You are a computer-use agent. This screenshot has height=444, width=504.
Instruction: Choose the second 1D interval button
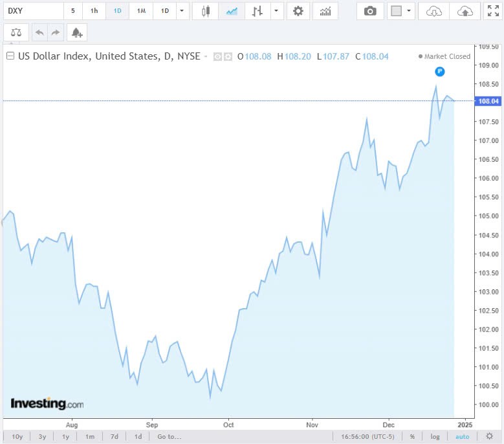(x=165, y=11)
